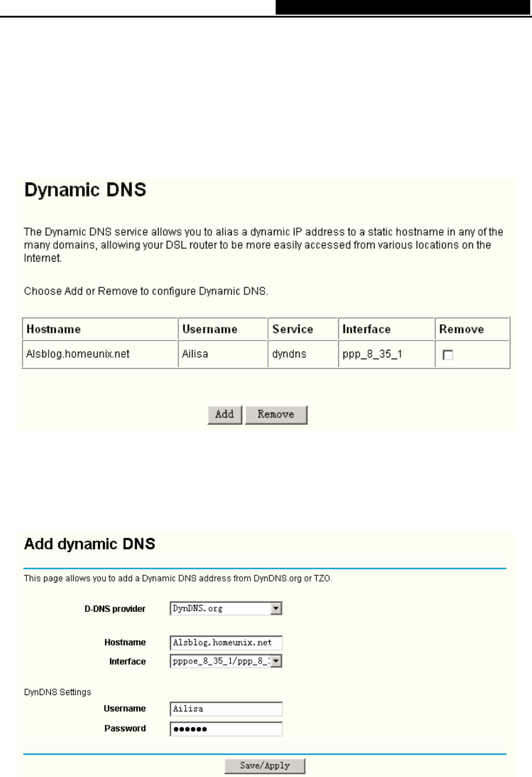Screen dimensions: 532x777
Task: Click the Remove button under the DNS table
Action: point(276,414)
